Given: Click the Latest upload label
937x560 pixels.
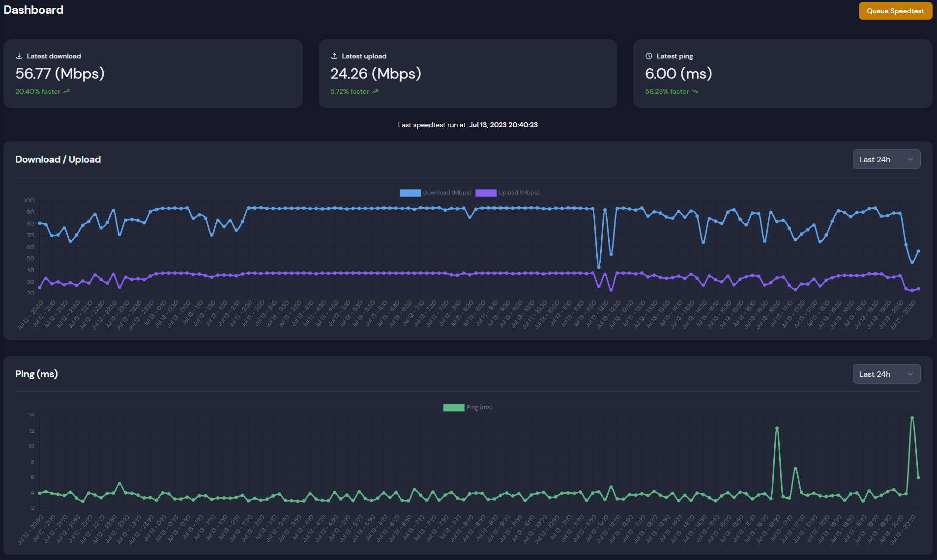Looking at the screenshot, I should (364, 56).
